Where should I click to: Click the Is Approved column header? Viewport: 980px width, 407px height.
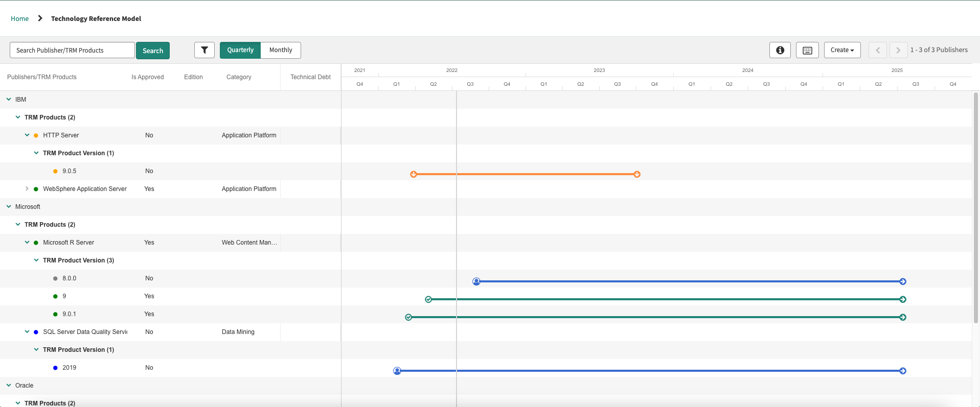[x=148, y=77]
